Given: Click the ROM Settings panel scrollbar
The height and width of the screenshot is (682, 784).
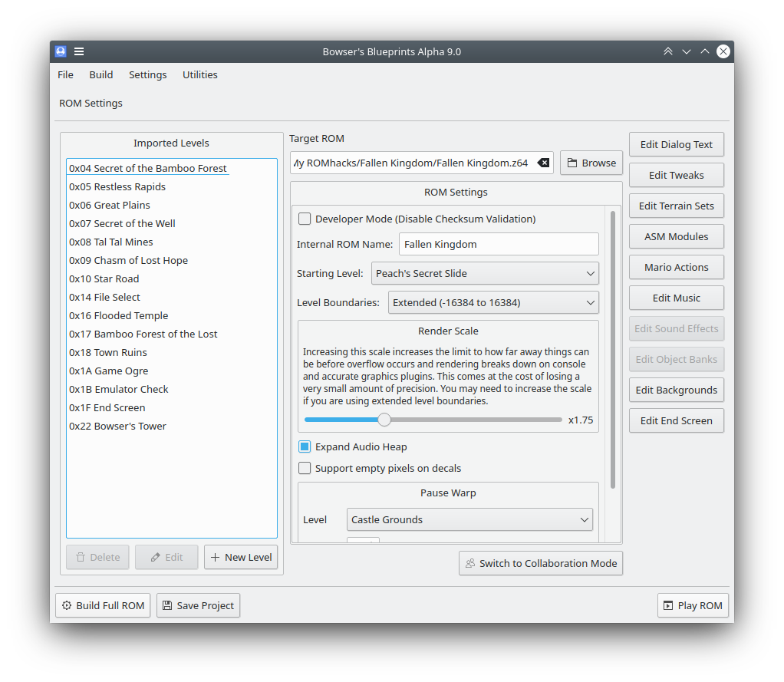Looking at the screenshot, I should coord(613,350).
